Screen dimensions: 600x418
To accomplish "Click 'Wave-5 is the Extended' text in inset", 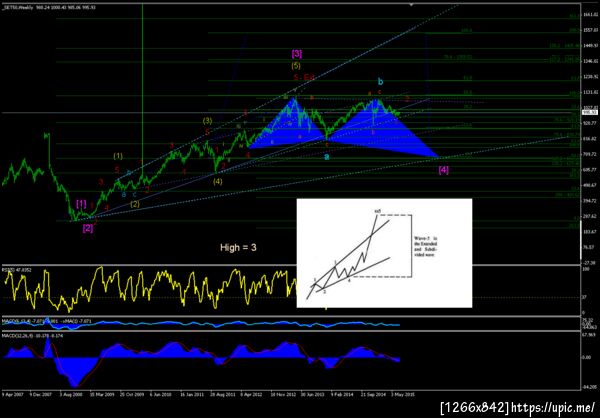I will point(426,246).
